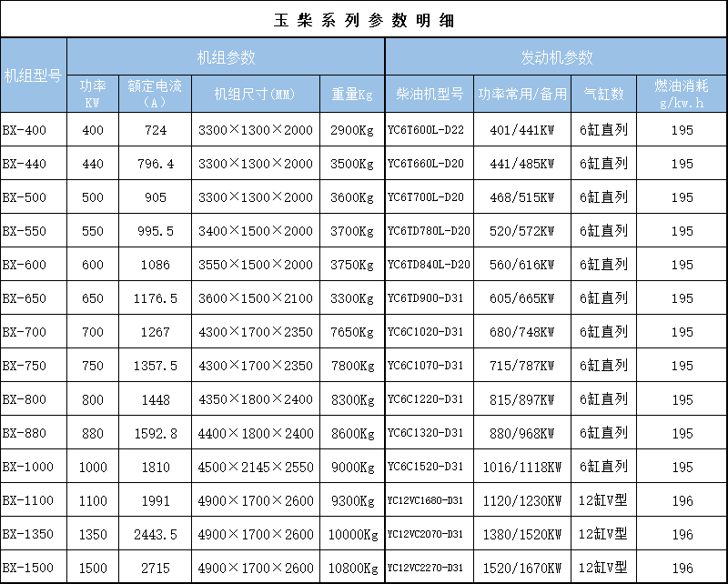The image size is (728, 584).
Task: Click the 发动机参数 group header
Action: (556, 57)
